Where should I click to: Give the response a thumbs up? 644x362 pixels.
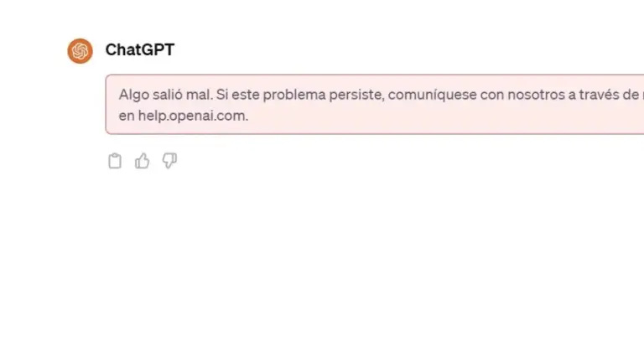pyautogui.click(x=142, y=161)
